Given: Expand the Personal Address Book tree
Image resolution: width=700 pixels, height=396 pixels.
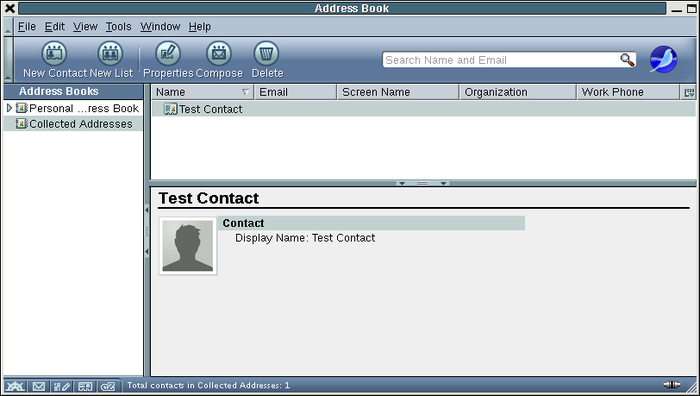Looking at the screenshot, I should [x=9, y=108].
